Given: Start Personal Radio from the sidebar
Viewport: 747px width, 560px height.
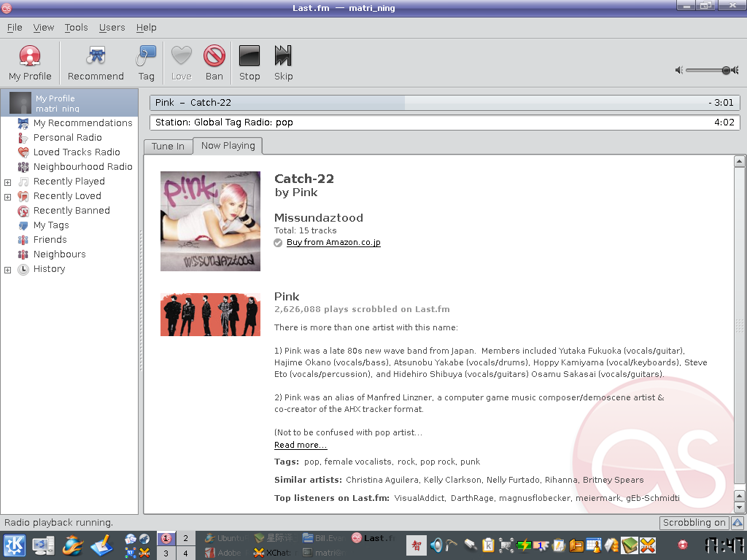Looking at the screenshot, I should (67, 138).
